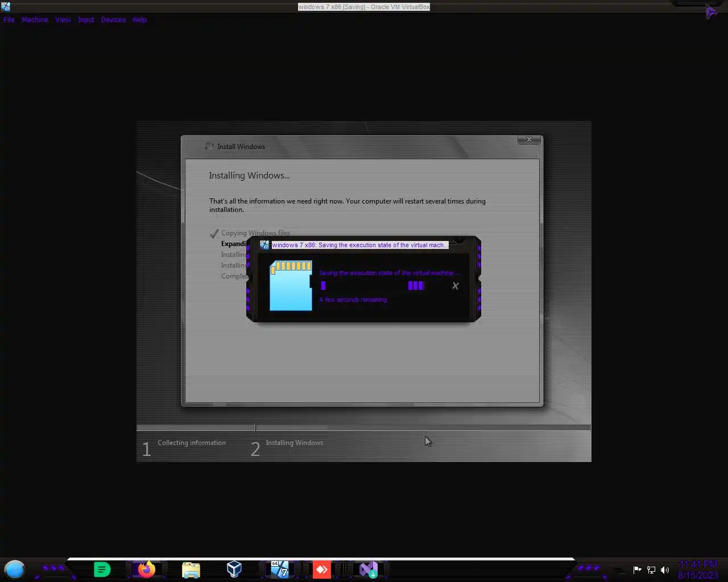
Task: Open the Input menu
Action: pos(86,19)
